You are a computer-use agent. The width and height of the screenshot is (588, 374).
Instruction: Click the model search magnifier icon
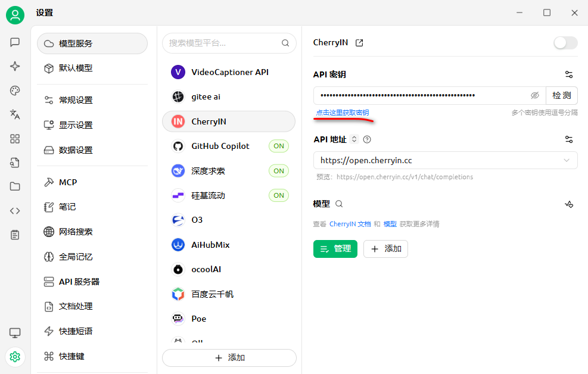coord(339,204)
